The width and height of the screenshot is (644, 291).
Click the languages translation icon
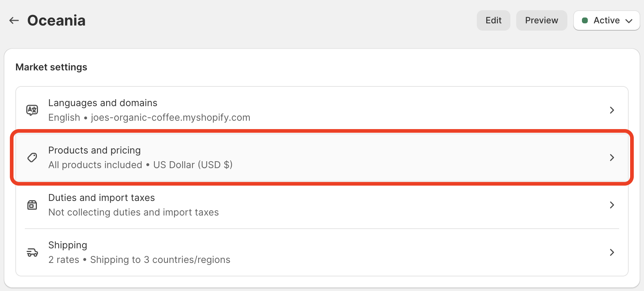pyautogui.click(x=32, y=110)
